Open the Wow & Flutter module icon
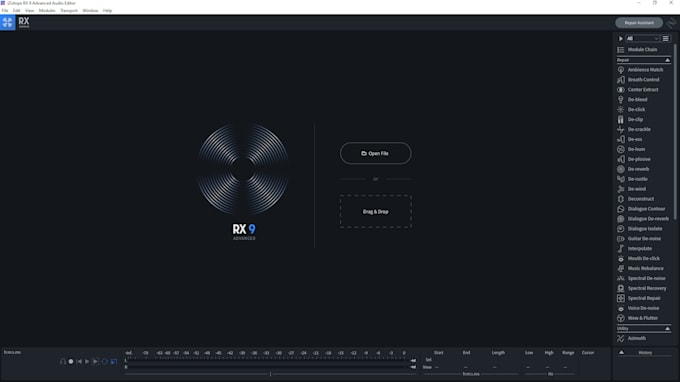This screenshot has height=382, width=680. click(621, 318)
